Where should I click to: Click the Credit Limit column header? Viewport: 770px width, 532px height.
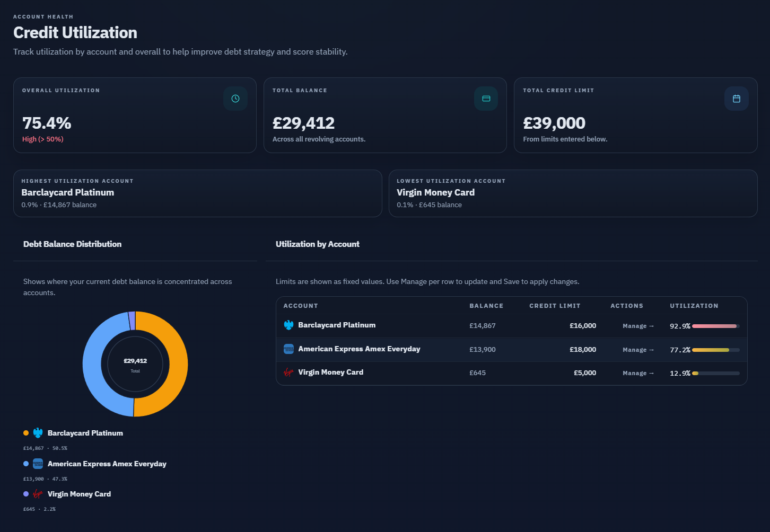(x=555, y=306)
